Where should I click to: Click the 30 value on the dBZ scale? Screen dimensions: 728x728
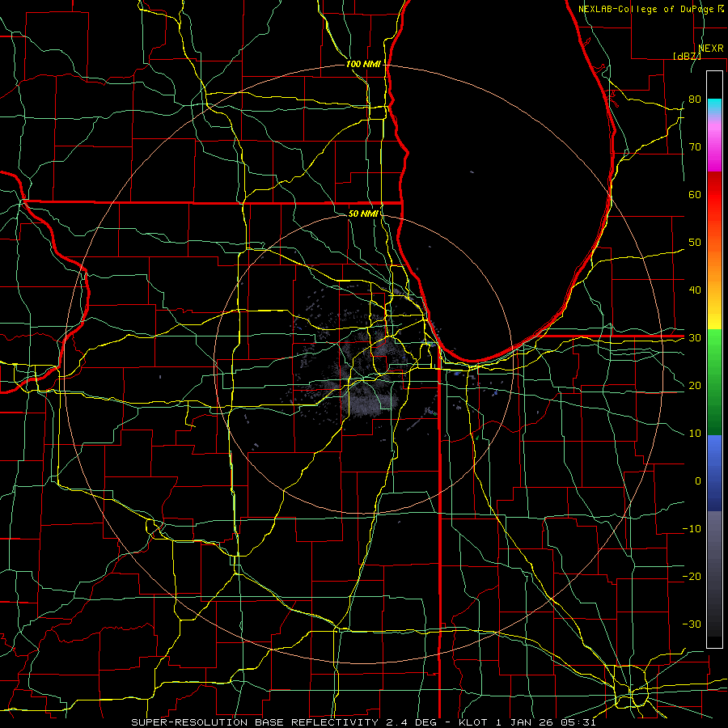point(695,338)
